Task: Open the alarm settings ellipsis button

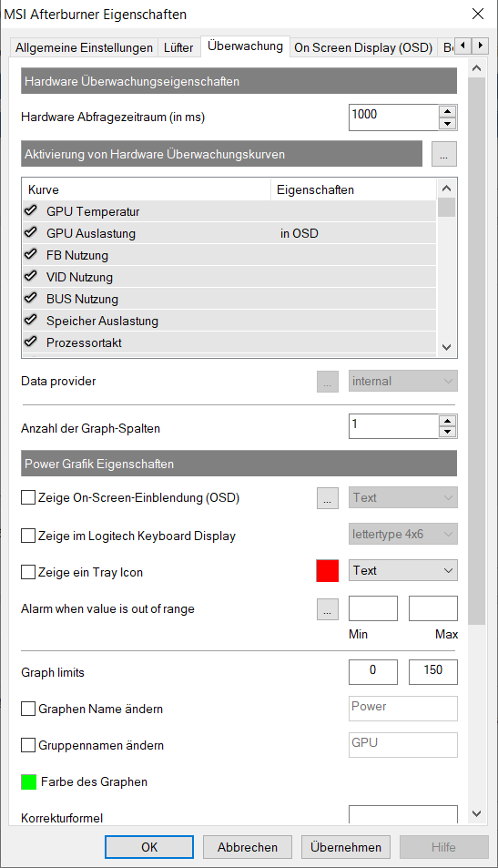Action: (x=328, y=609)
